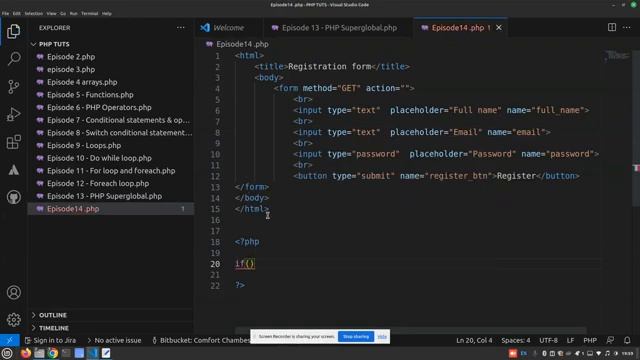This screenshot has height=360, width=640.
Task: Click the VS Code taskbar icon
Action: pos(93,353)
